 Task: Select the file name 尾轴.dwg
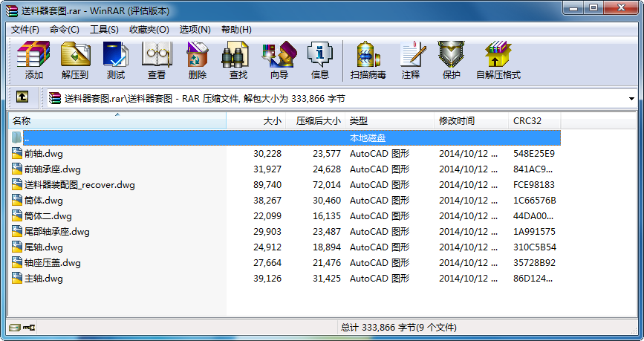pyautogui.click(x=44, y=247)
